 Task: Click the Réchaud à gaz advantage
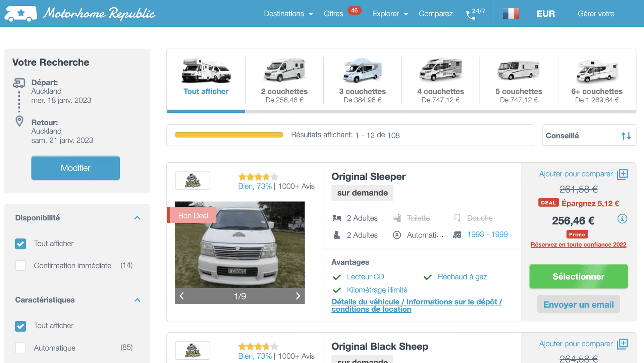coord(462,277)
